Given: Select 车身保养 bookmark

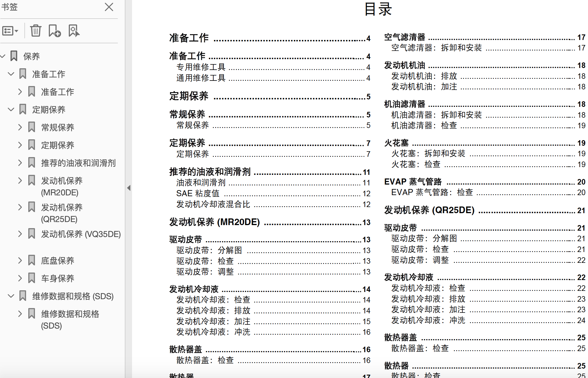Looking at the screenshot, I should tap(58, 278).
